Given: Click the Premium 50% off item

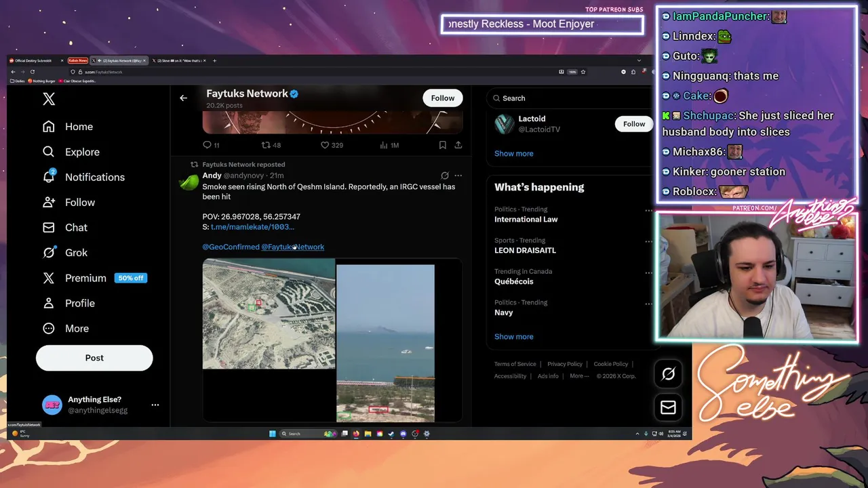Looking at the screenshot, I should 94,278.
